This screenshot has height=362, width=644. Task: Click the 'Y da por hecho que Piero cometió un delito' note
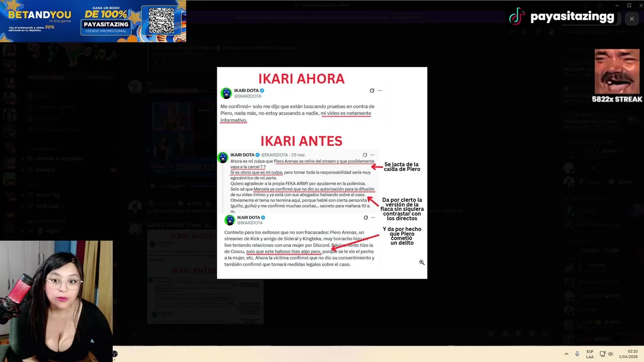402,236
